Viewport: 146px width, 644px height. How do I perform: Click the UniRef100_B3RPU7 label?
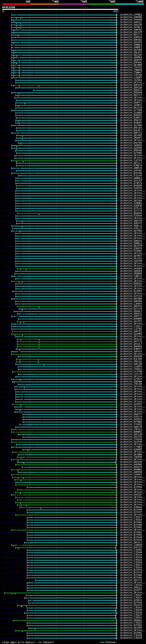131,349
